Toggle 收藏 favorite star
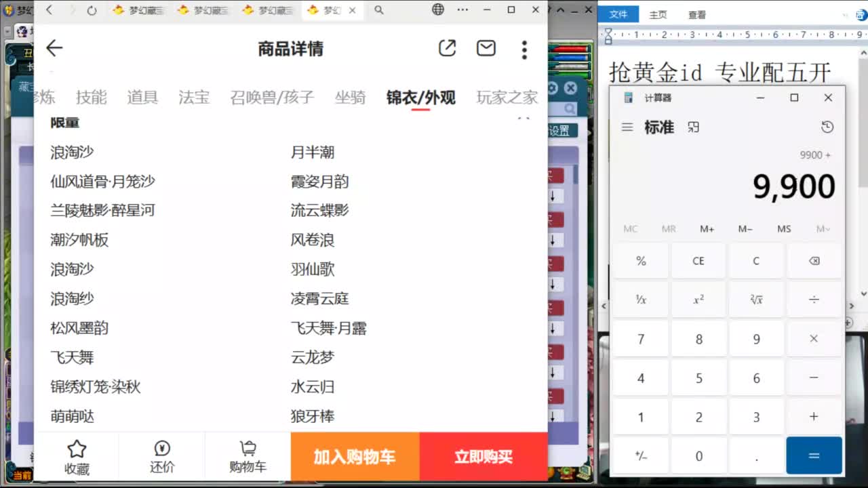The image size is (868, 488). [x=77, y=456]
